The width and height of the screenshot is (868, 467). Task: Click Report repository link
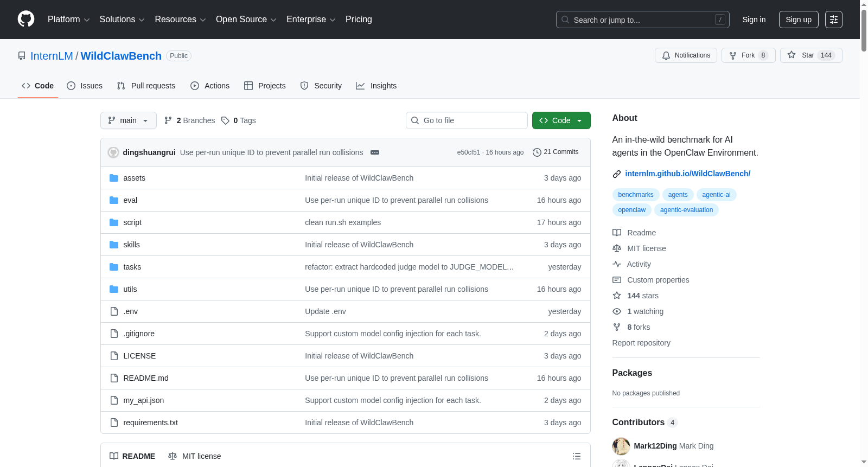(x=641, y=343)
